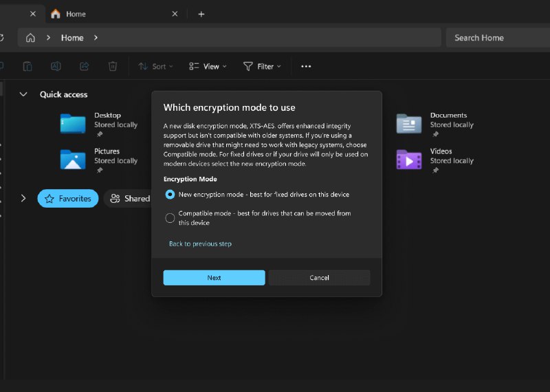Click the Back to previous step link

(200, 243)
